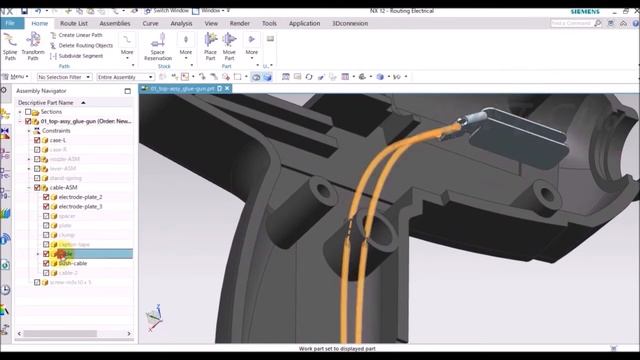Viewport: 640px width, 360px height.
Task: Click navigator scrollbar right arrow
Action: click(x=129, y=333)
